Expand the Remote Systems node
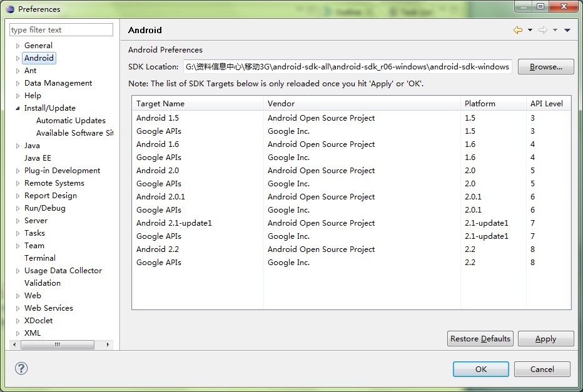The height and width of the screenshot is (392, 583). tap(18, 183)
